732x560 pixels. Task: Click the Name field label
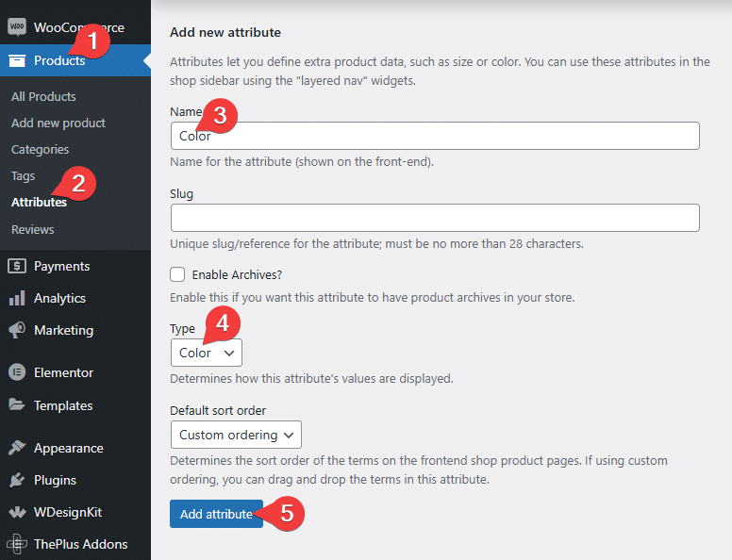pos(186,112)
